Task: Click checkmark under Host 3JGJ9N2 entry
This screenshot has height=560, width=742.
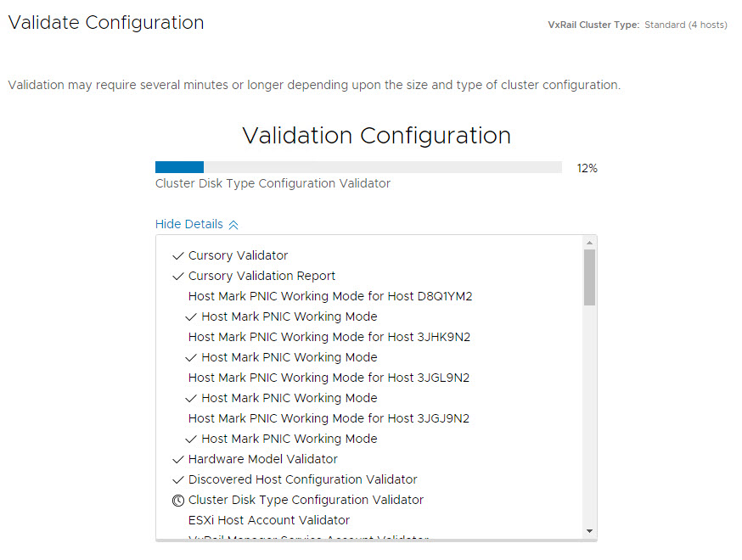Action: pyautogui.click(x=192, y=439)
